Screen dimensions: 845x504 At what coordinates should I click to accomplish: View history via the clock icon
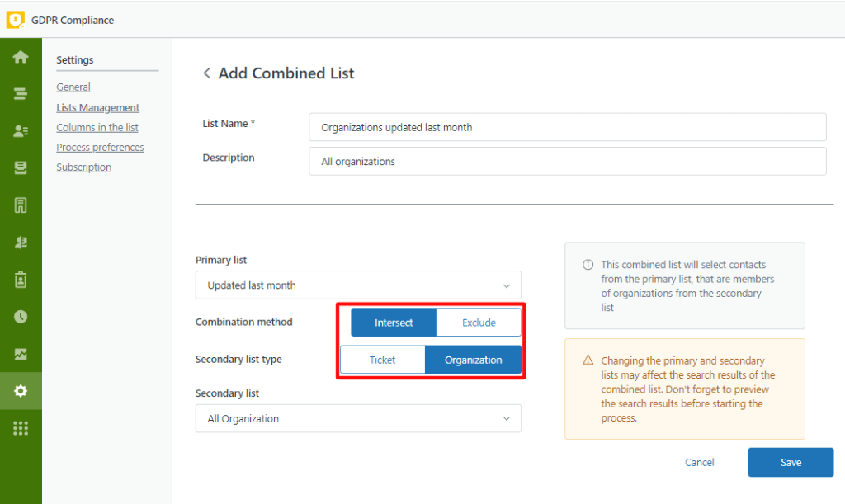(21, 316)
